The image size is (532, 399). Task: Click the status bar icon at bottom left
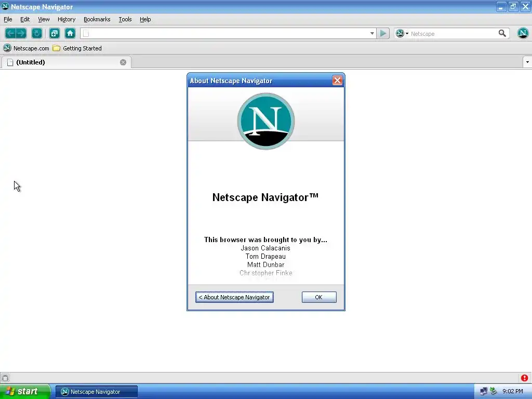tap(5, 378)
